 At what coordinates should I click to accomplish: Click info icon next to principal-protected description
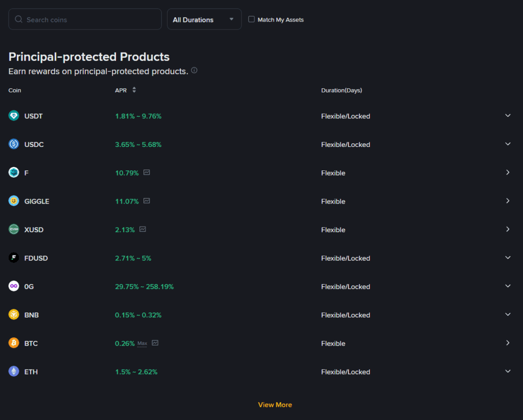click(x=194, y=70)
